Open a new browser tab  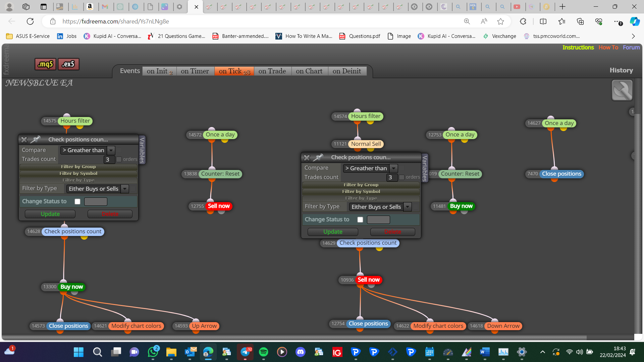click(562, 7)
